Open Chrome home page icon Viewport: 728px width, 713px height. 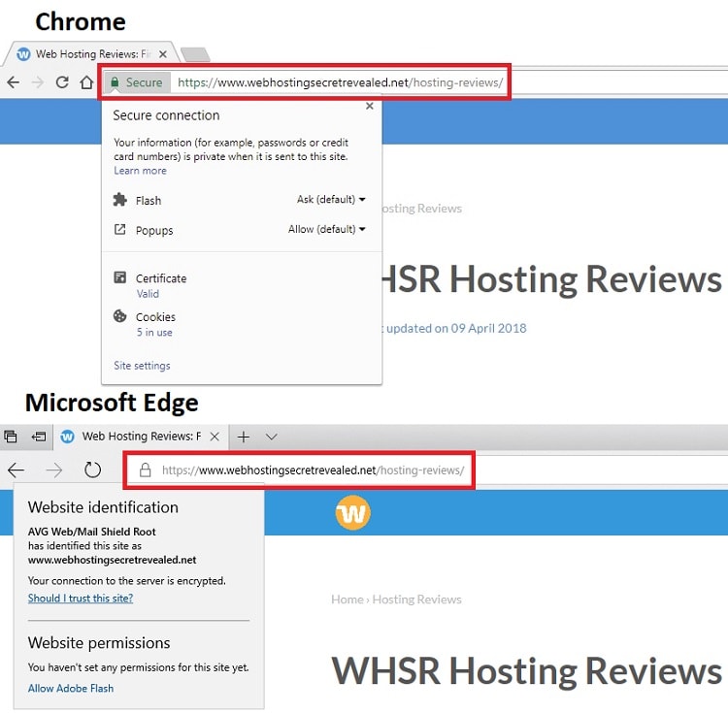point(86,82)
